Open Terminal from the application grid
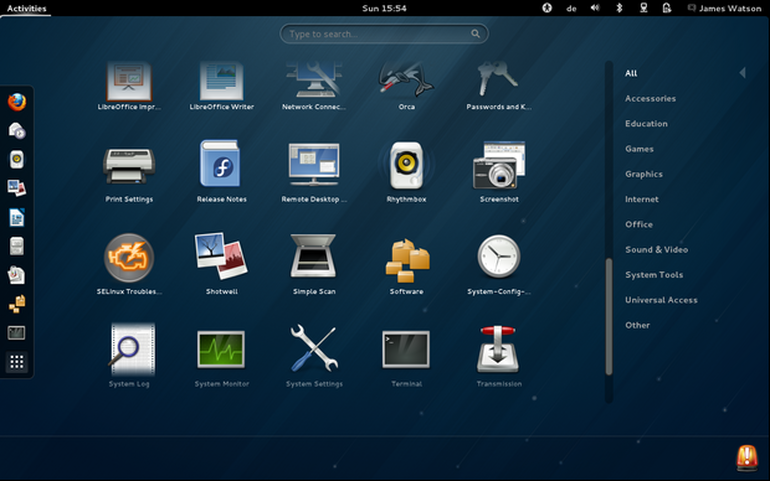The width and height of the screenshot is (770, 481). tap(406, 356)
